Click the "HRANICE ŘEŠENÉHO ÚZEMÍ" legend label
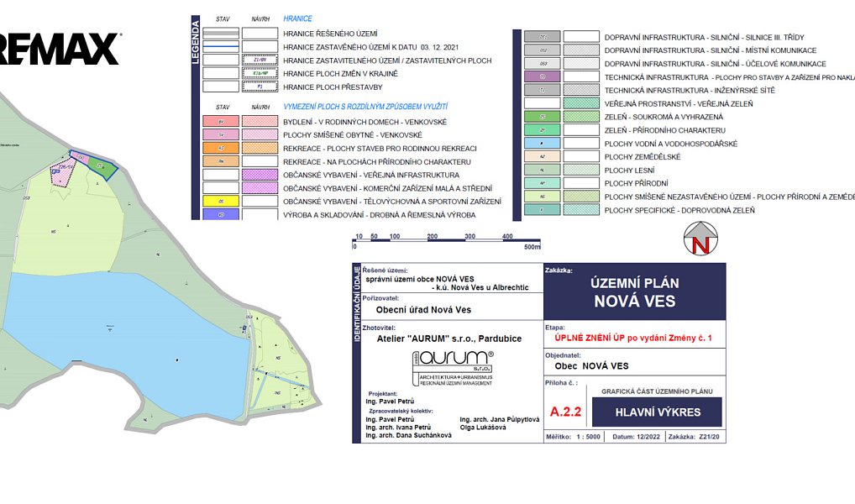The width and height of the screenshot is (855, 504). (330, 34)
